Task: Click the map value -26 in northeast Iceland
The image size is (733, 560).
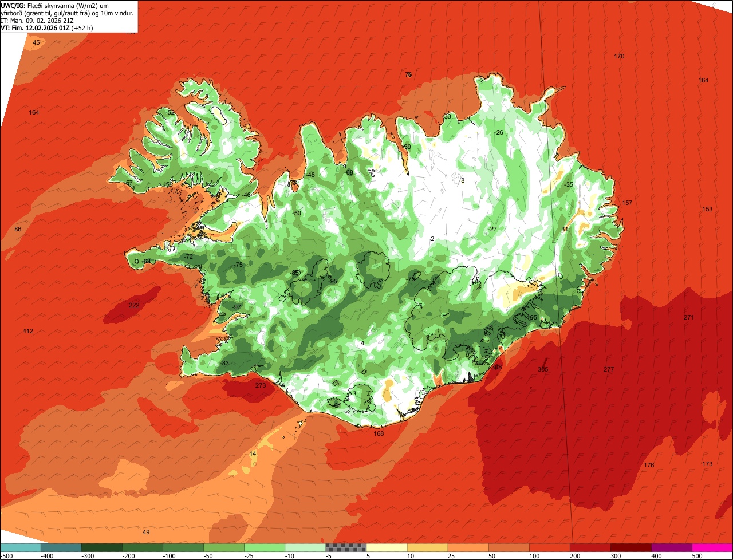Action: click(x=498, y=132)
